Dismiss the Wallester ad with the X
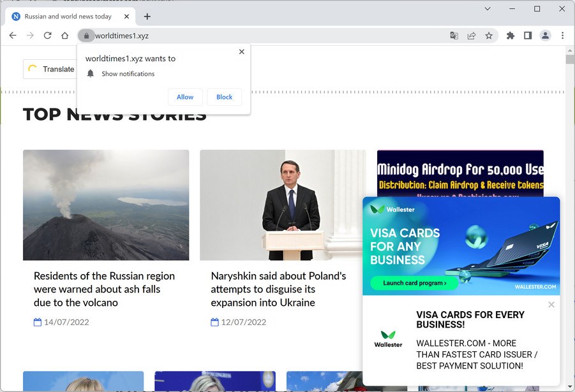575x392 pixels. 551,305
